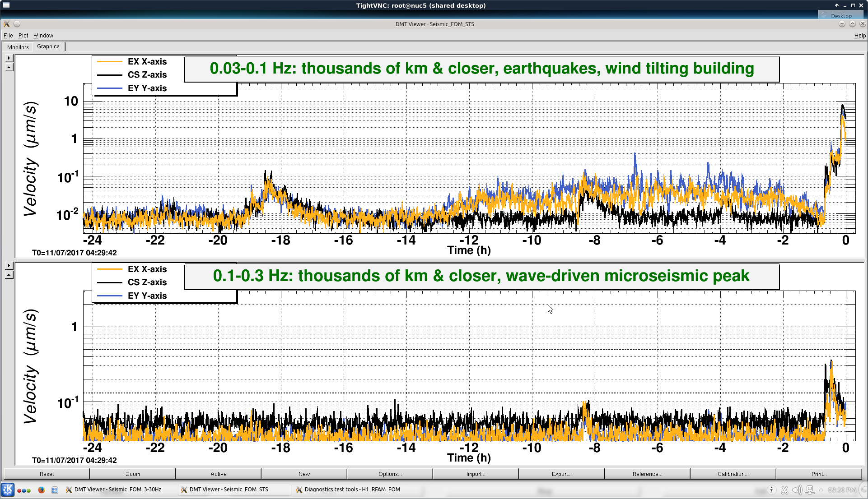Click the EY Y-axis blue legend line in top plot
The height and width of the screenshot is (499, 868).
[110, 88]
